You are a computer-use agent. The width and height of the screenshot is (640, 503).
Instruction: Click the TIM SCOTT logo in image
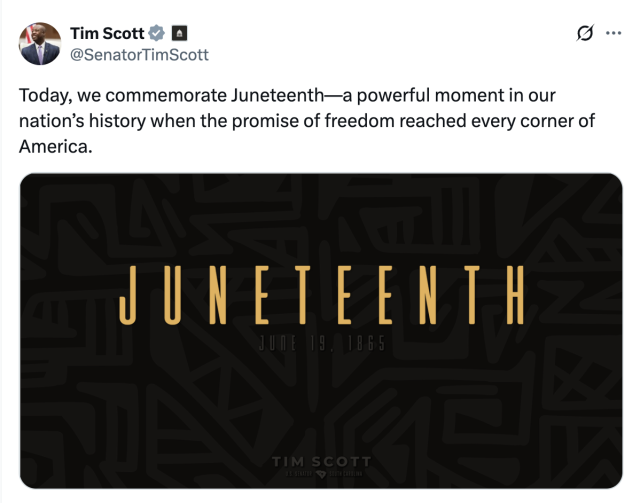point(322,461)
